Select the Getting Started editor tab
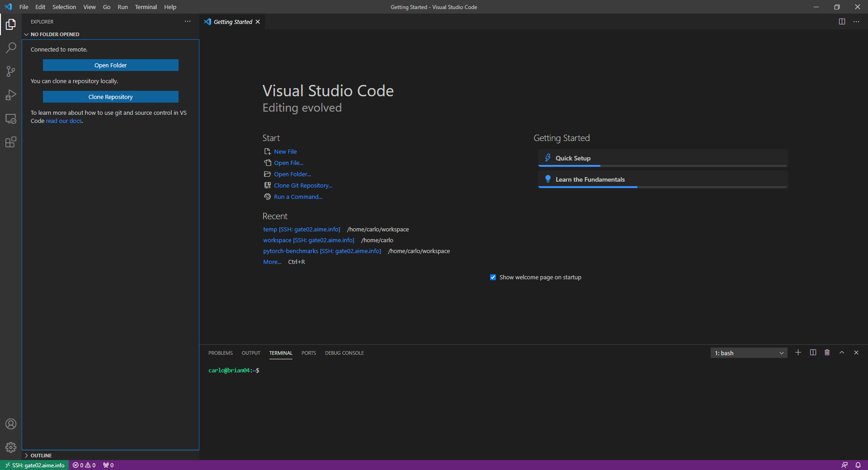 233,22
